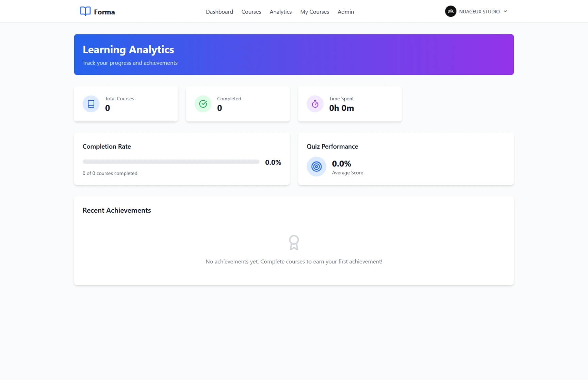Click the Nuageux Studio profile avatar
The height and width of the screenshot is (380, 588).
point(451,11)
